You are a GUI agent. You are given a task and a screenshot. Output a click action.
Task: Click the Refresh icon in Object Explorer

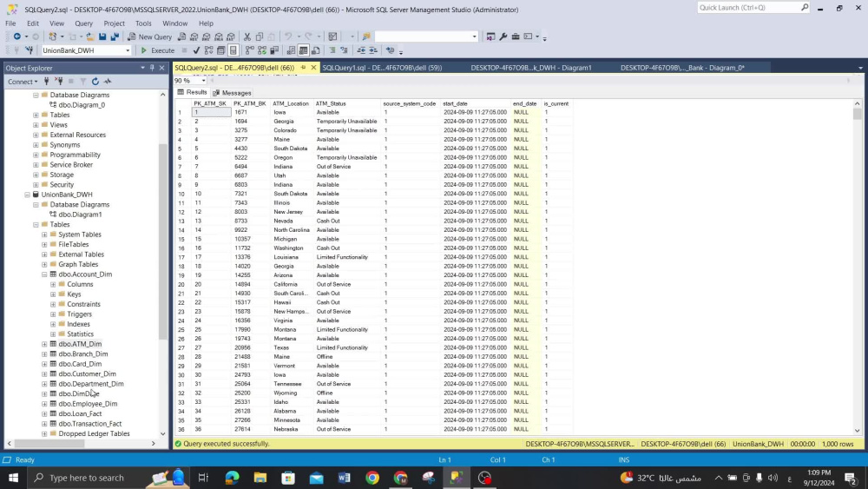(x=95, y=82)
